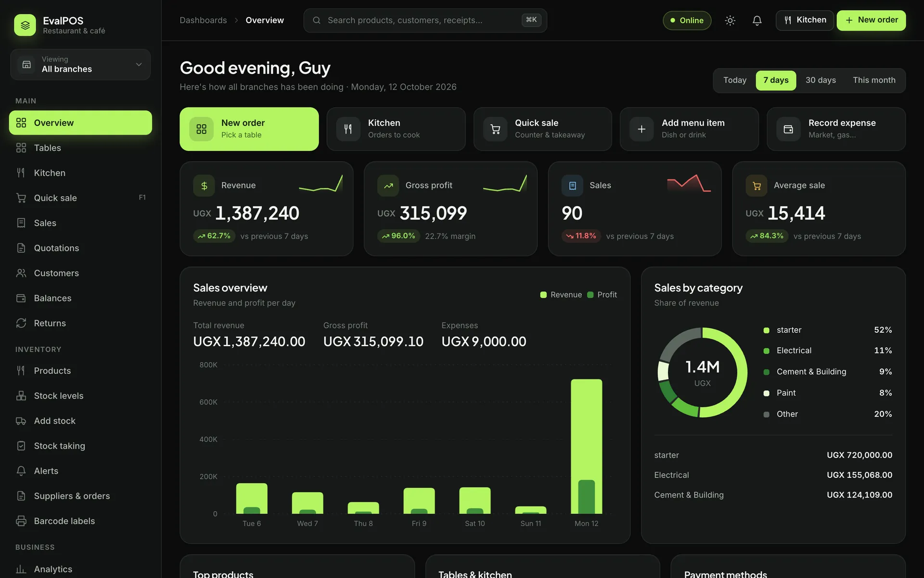This screenshot has height=578, width=924.
Task: Click the Barcode labels printer icon
Action: (x=21, y=521)
